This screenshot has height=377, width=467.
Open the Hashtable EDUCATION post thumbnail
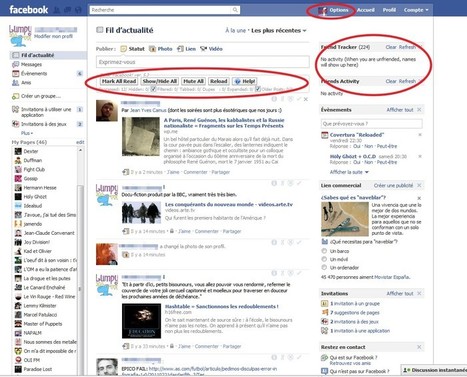click(141, 321)
